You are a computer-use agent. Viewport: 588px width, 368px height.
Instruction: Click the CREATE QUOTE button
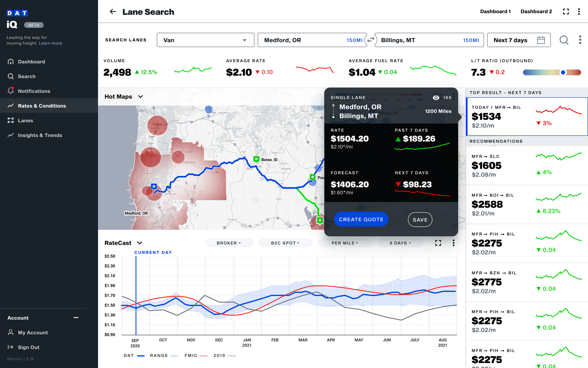[361, 219]
